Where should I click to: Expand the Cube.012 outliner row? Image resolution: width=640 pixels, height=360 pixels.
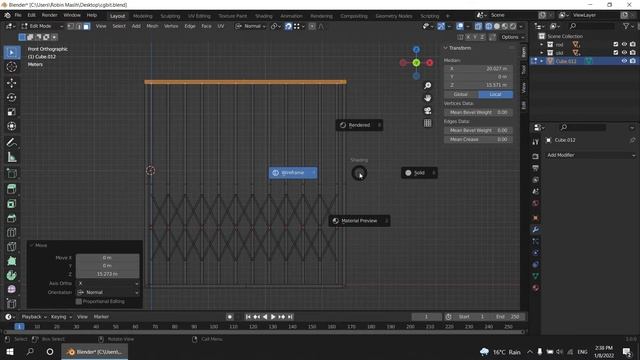[x=542, y=61]
